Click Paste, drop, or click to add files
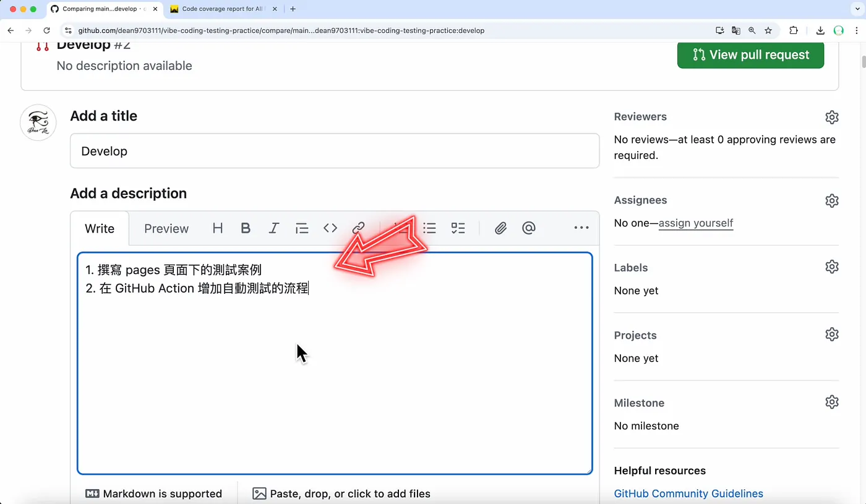The image size is (866, 504). click(x=341, y=493)
